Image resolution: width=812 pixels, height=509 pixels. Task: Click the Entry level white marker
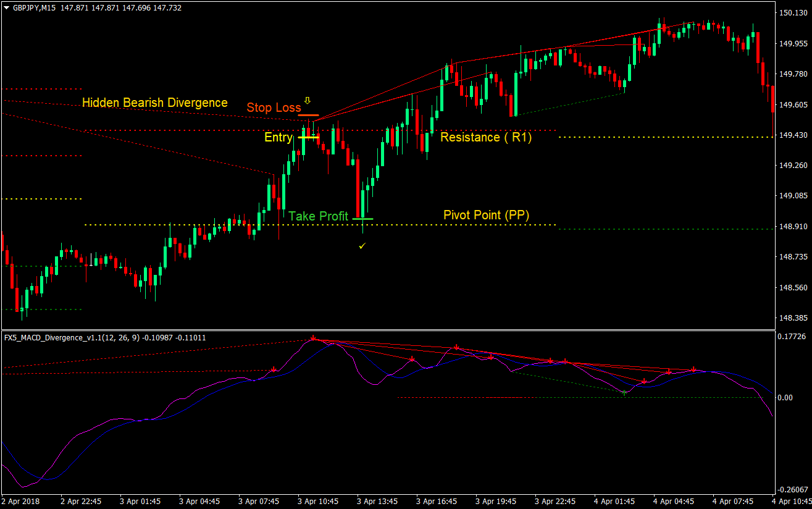pos(308,137)
